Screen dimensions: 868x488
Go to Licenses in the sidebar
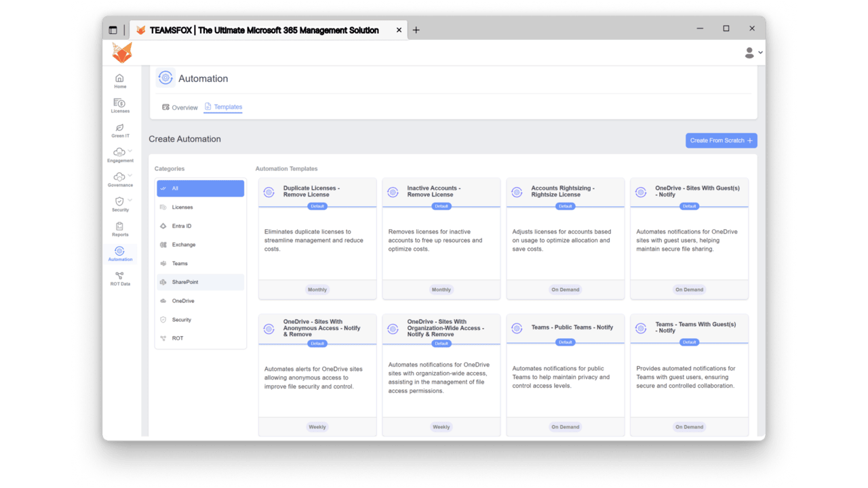click(120, 106)
